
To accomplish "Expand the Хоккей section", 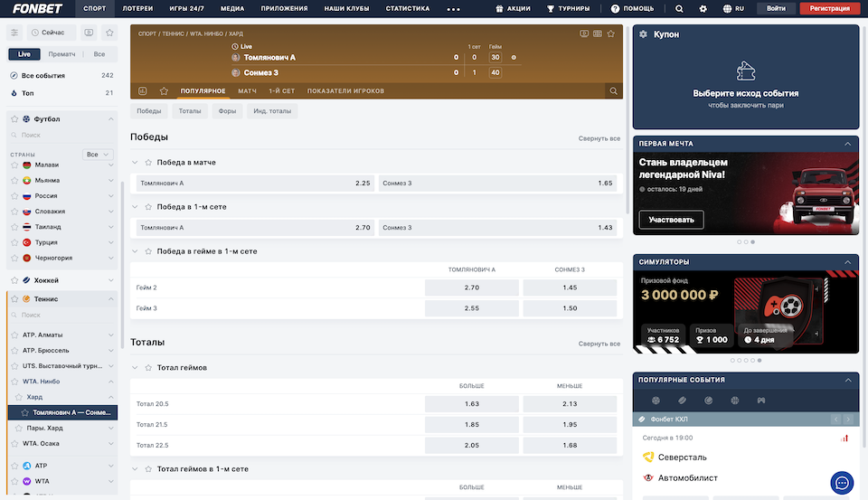I will (x=110, y=280).
